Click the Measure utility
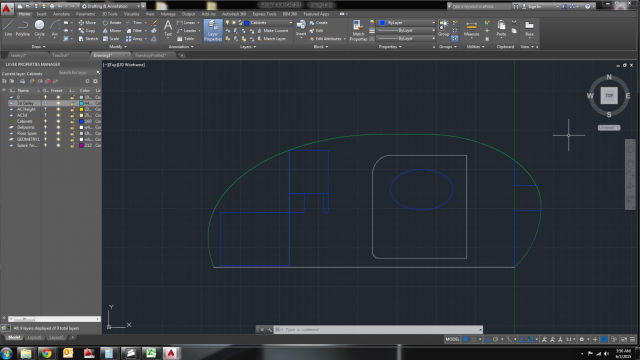 (x=471, y=29)
